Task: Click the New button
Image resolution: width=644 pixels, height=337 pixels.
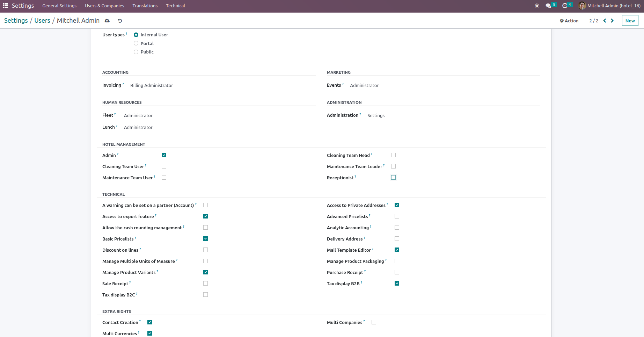Action: pyautogui.click(x=630, y=21)
